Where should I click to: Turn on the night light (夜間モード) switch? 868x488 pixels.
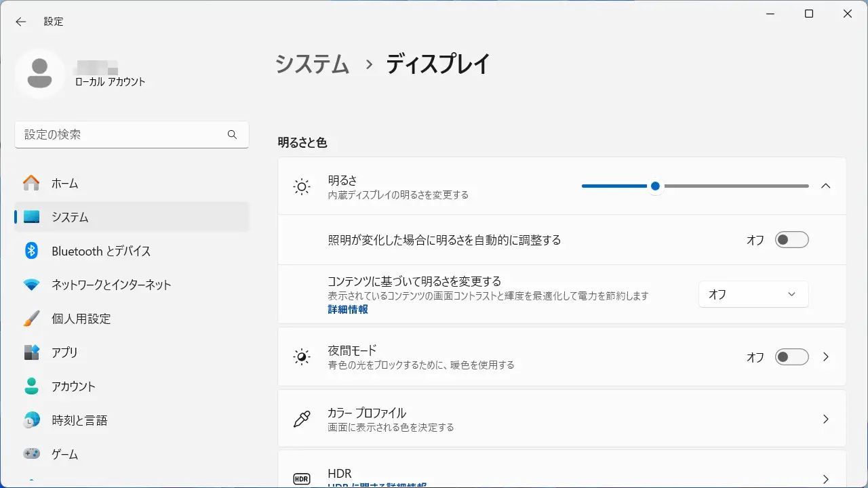coord(791,357)
